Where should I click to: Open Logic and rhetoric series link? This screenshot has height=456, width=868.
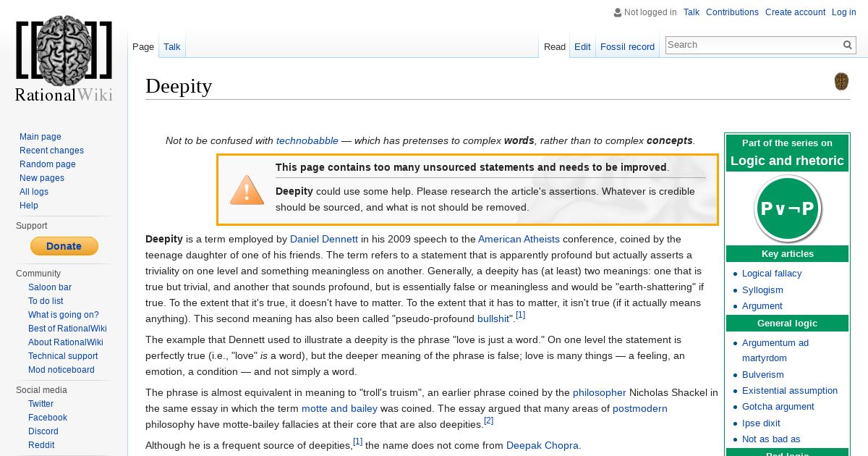(x=787, y=161)
